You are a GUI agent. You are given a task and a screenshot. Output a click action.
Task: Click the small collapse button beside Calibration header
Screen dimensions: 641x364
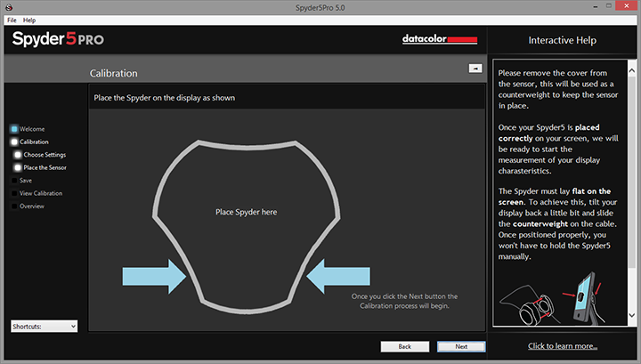475,69
